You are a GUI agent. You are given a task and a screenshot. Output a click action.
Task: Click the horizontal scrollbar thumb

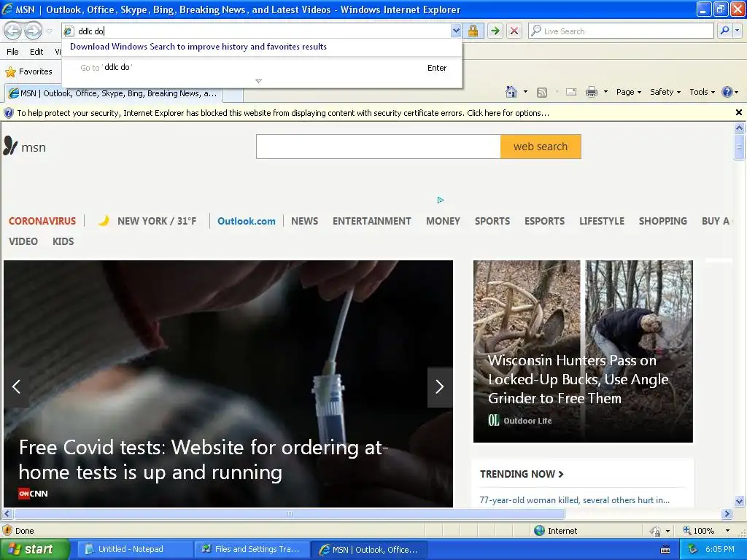click(289, 514)
